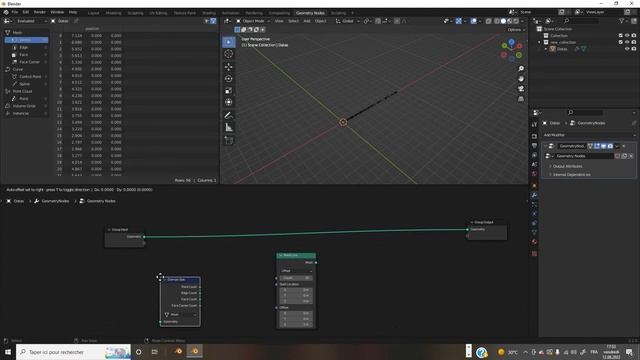Open the Windows Start menu
The height and width of the screenshot is (360, 640).
coord(8,352)
